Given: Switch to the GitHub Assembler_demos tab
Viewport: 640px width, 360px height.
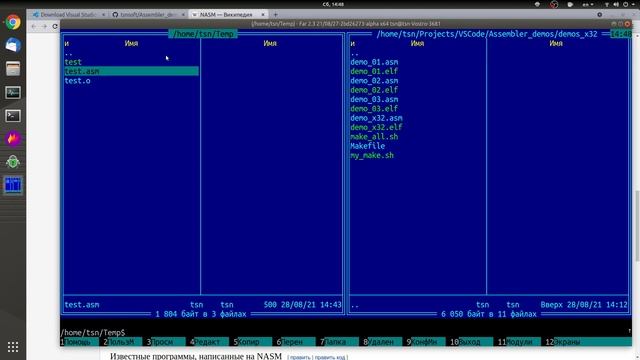Looking at the screenshot, I should click(x=149, y=14).
